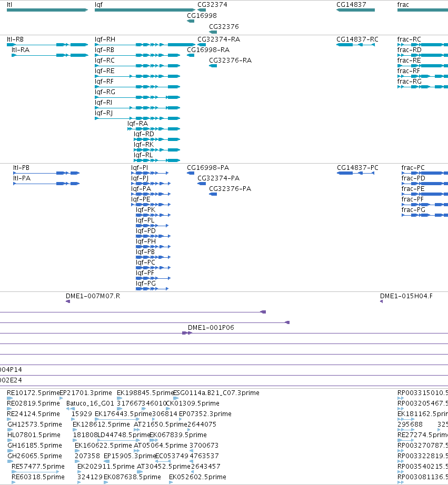Select the CG32374-RA transcript label

(218, 39)
